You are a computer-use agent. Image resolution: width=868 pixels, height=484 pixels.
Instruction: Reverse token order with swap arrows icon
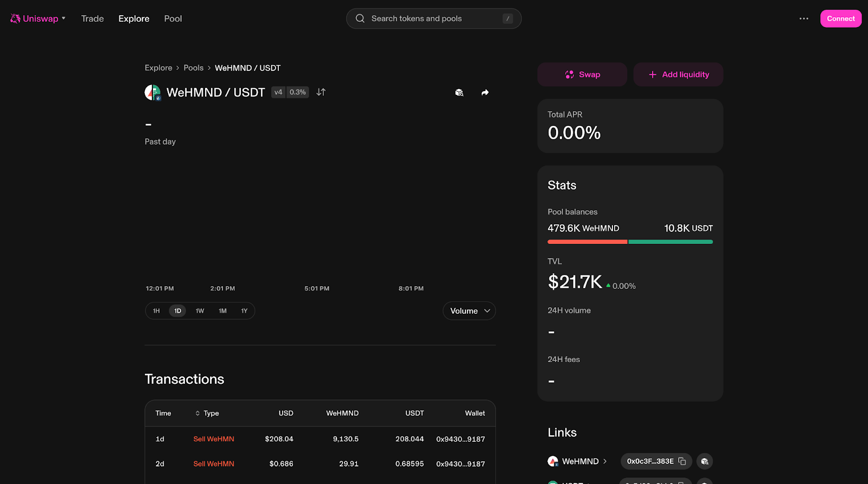click(321, 92)
